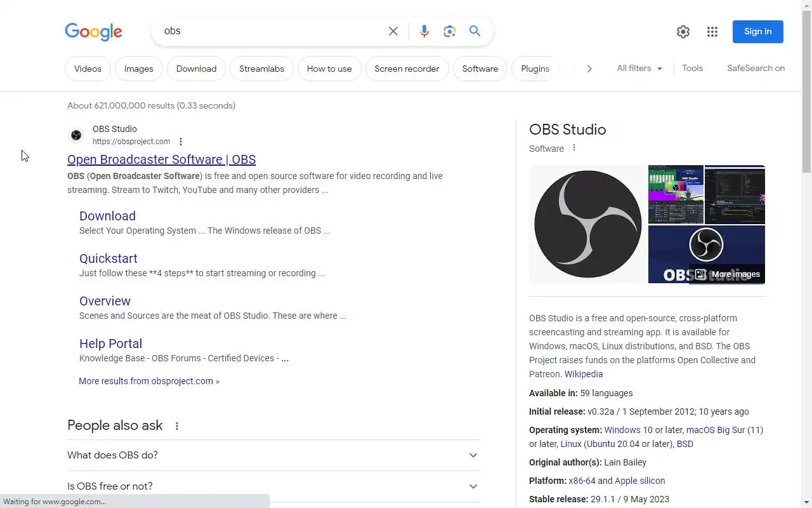812x508 pixels.
Task: Open the large OBS logo image
Action: pyautogui.click(x=588, y=224)
